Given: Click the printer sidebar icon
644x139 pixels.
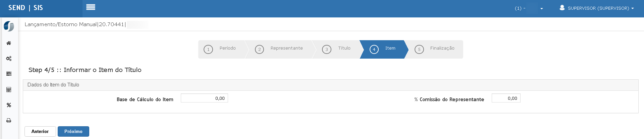Looking at the screenshot, I should (x=9, y=120).
